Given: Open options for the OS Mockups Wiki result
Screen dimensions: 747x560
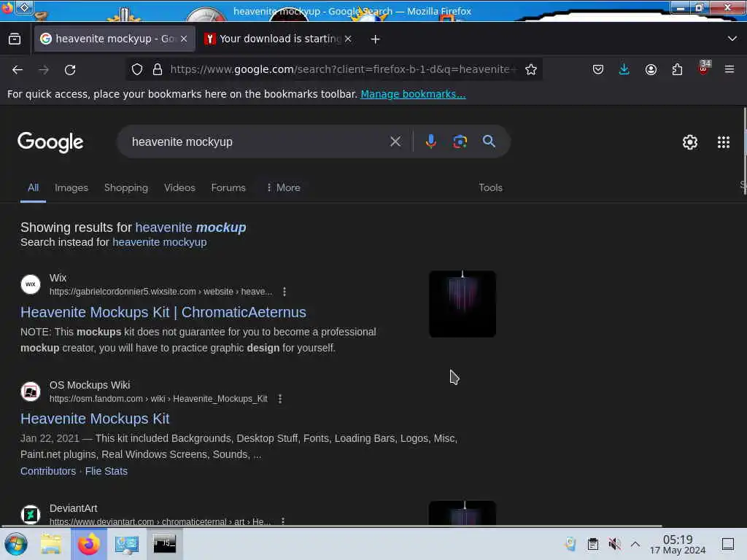Looking at the screenshot, I should [x=280, y=399].
